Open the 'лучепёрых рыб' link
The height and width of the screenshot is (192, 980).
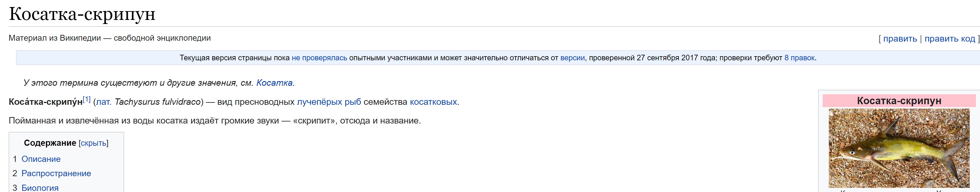(329, 102)
